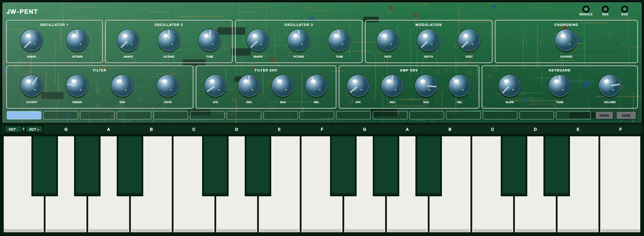The height and width of the screenshot is (236, 644).
Task: Select the Oscillator 2 SHAPE knob
Action: click(x=128, y=41)
